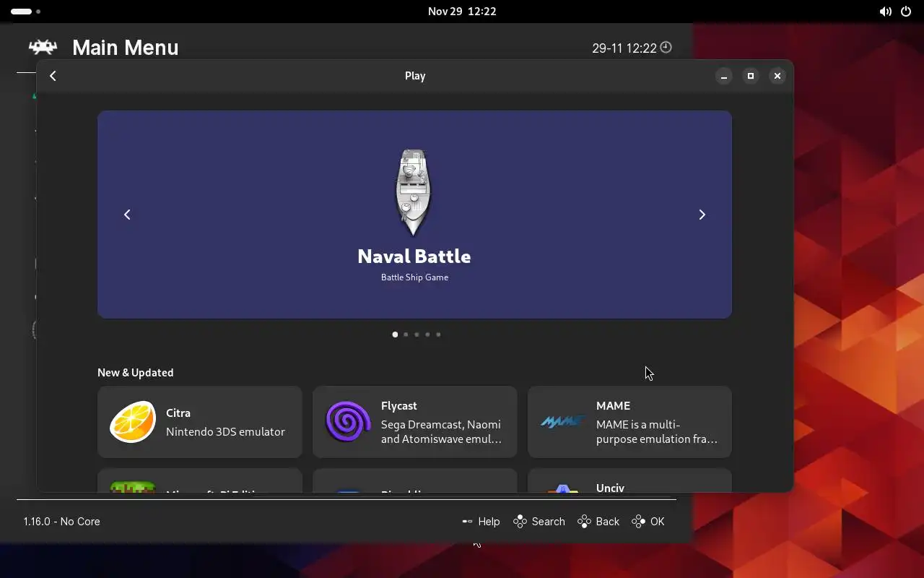Go back using the header back arrow

[x=53, y=76]
